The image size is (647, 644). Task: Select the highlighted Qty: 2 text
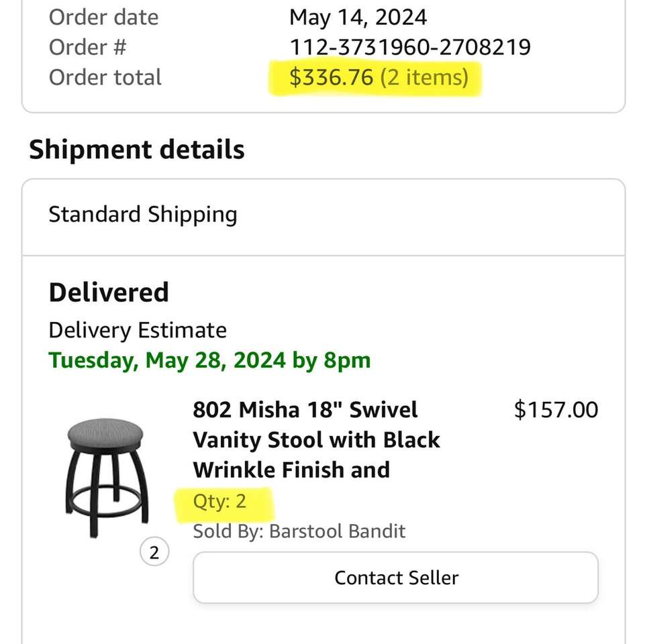coord(219,501)
